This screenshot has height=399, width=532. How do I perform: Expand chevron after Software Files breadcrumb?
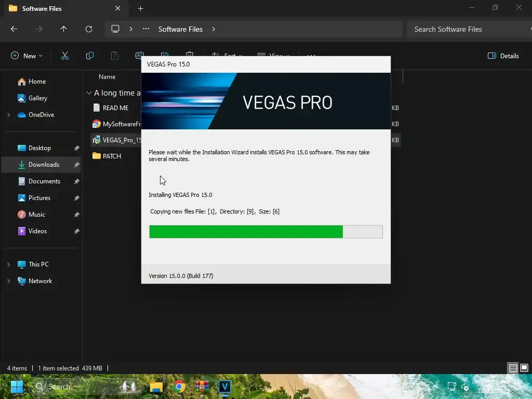point(214,29)
